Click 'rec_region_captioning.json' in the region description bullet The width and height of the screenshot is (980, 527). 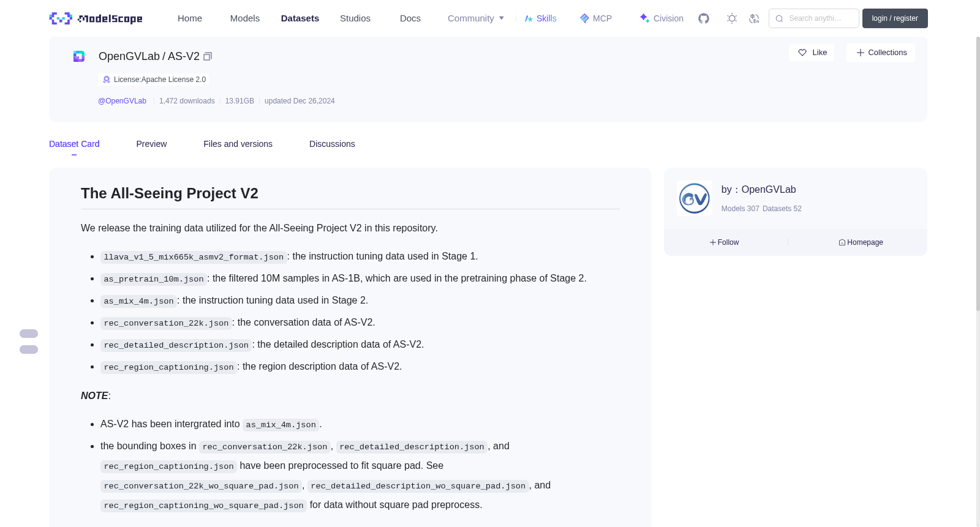point(168,367)
